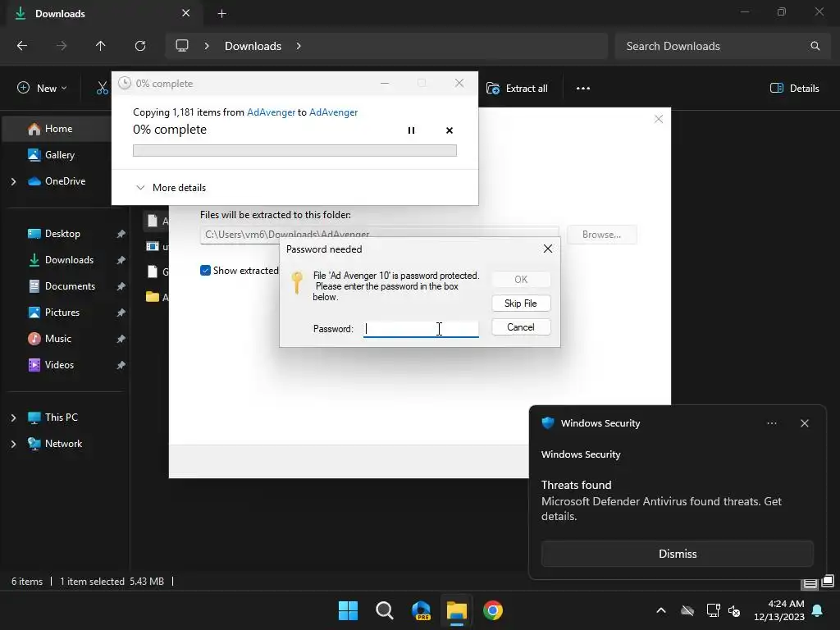Image resolution: width=840 pixels, height=630 pixels.
Task: Toggle the Details pane button
Action: pyautogui.click(x=794, y=89)
